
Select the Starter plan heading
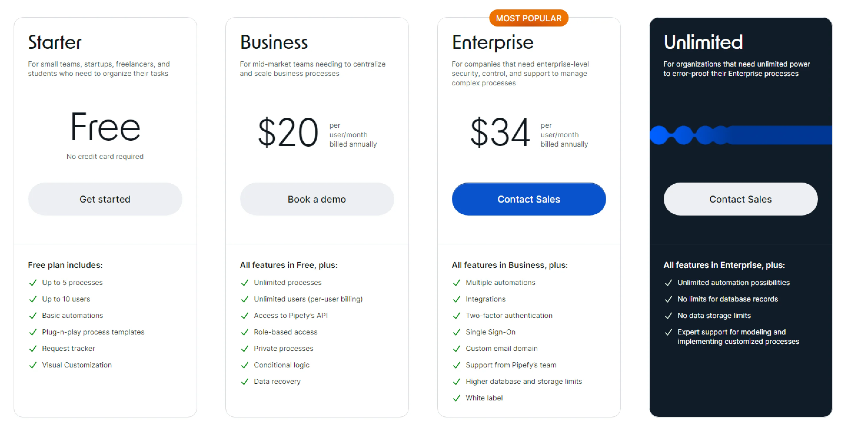click(55, 42)
